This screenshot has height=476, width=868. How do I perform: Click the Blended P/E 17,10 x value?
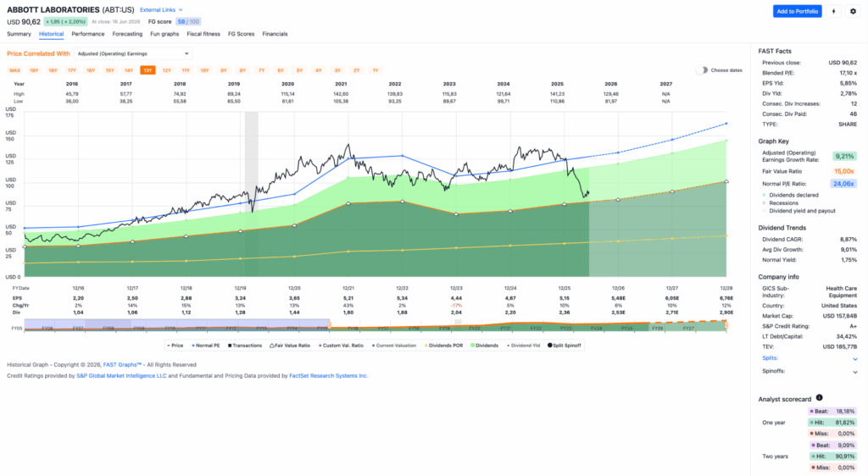(848, 73)
